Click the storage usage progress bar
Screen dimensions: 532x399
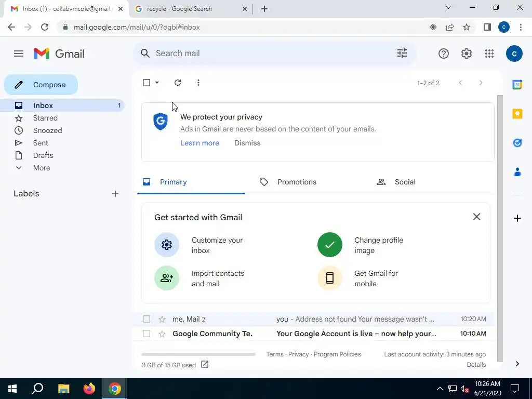pyautogui.click(x=198, y=354)
